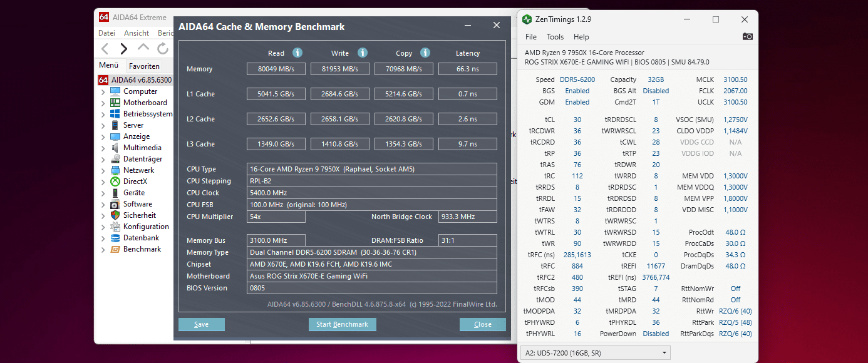Click the L3 Cache Write 1410.8 GB/s field
The width and height of the screenshot is (868, 363).
tap(340, 144)
